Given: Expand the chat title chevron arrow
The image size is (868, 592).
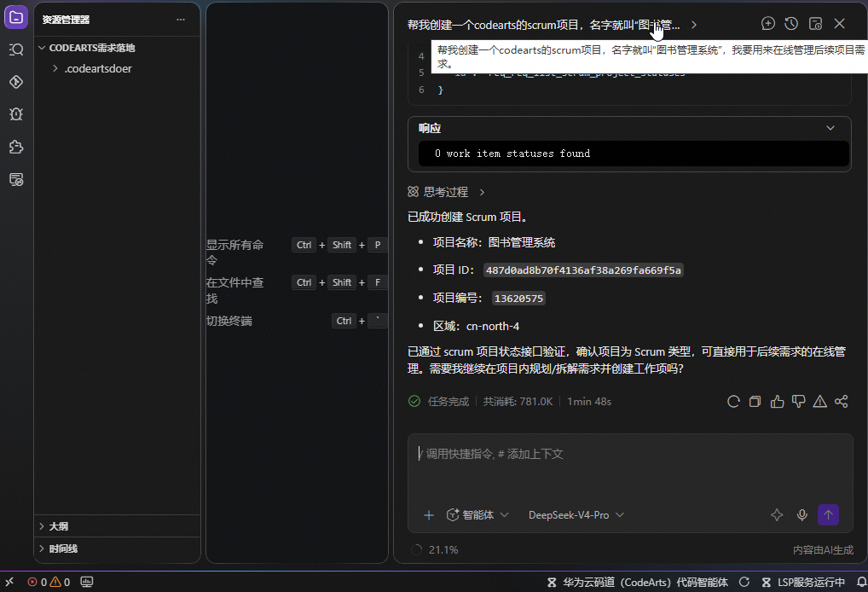Looking at the screenshot, I should 693,25.
